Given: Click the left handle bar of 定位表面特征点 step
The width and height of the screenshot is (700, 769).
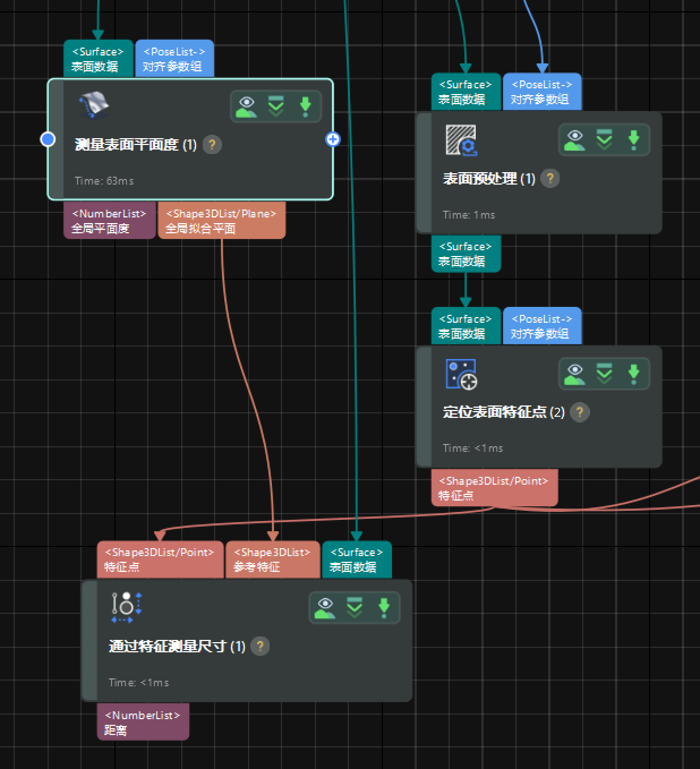Looking at the screenshot, I should [424, 407].
